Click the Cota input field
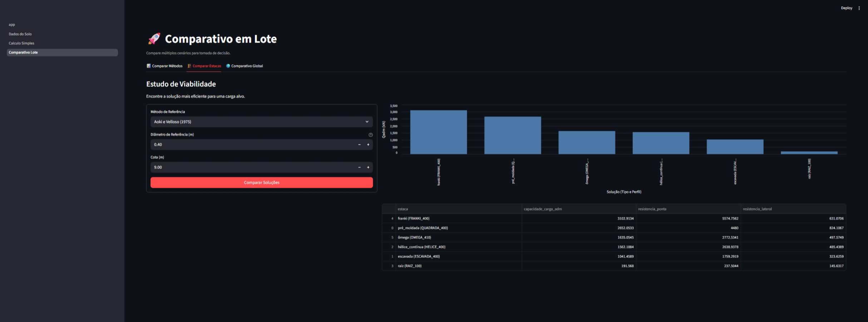 pos(252,167)
